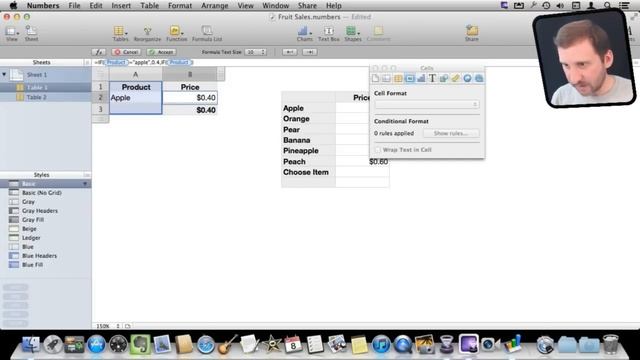
Task: Show the Formula List
Action: (x=207, y=33)
